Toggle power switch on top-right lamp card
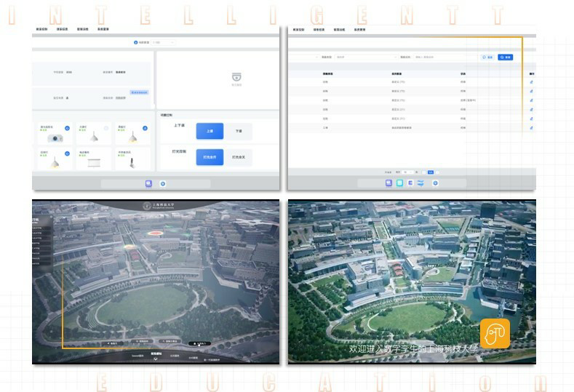Image resolution: width=574 pixels, height=392 pixels. point(145,127)
